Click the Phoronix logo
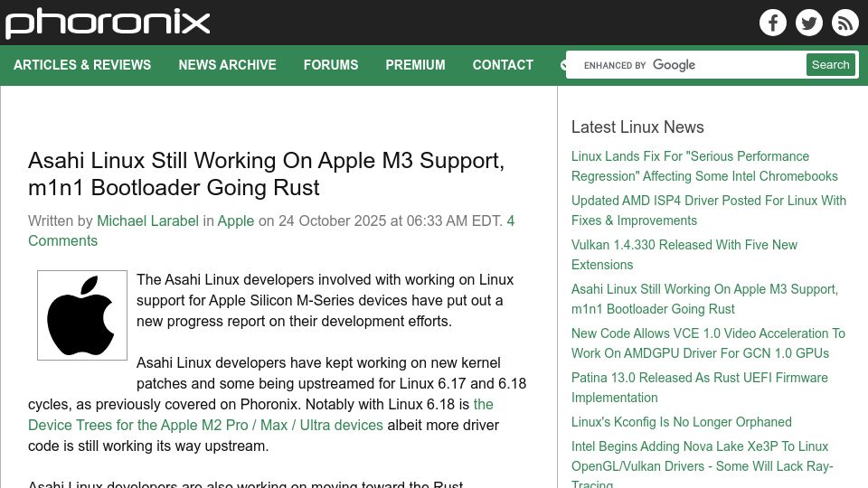The width and height of the screenshot is (868, 488). click(x=108, y=23)
